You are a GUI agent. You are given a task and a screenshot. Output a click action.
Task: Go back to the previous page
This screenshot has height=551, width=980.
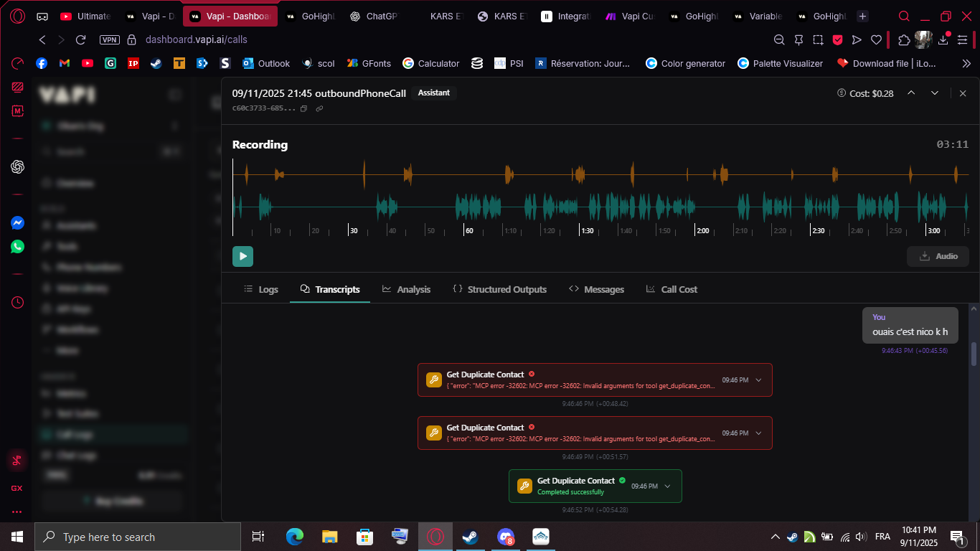tap(42, 40)
